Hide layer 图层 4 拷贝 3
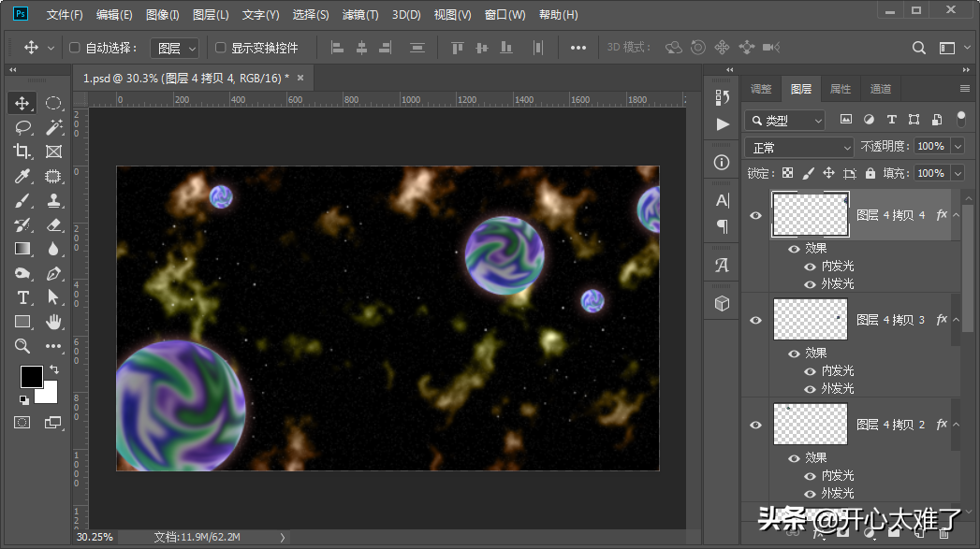 click(x=756, y=320)
